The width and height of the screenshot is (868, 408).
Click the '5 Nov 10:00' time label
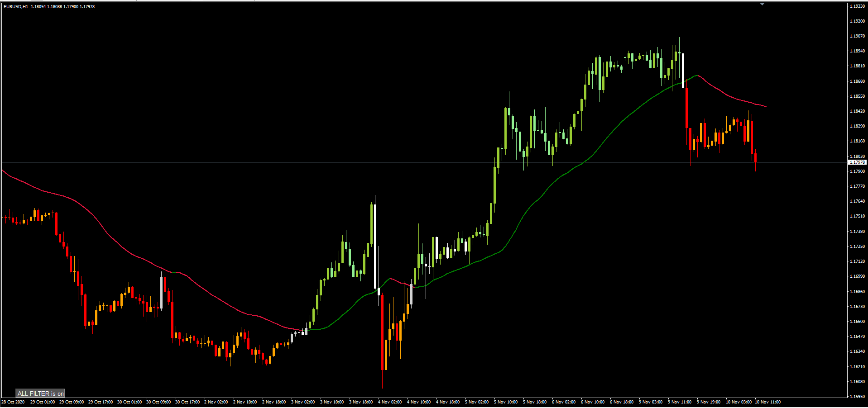506,402
